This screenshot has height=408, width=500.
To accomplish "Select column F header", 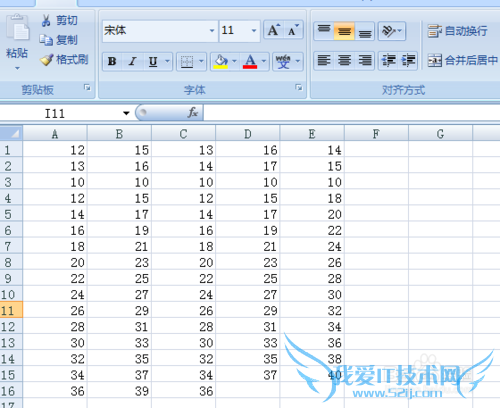I will [376, 134].
